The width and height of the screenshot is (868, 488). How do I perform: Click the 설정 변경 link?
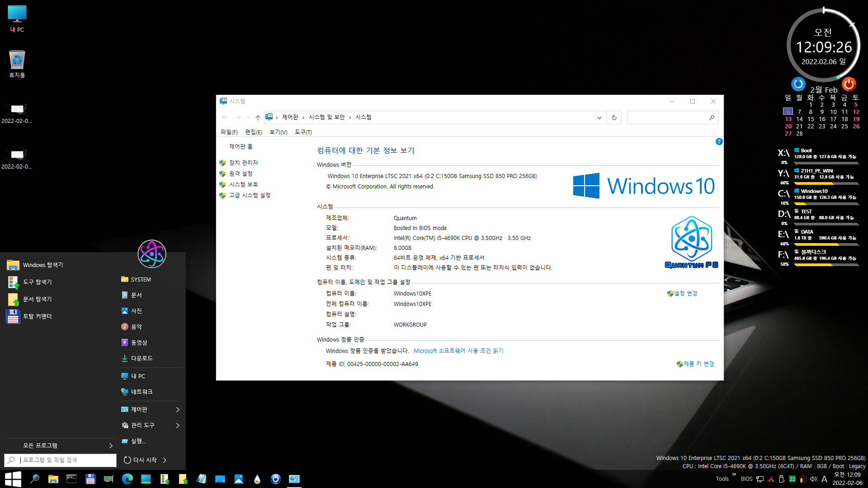point(685,294)
